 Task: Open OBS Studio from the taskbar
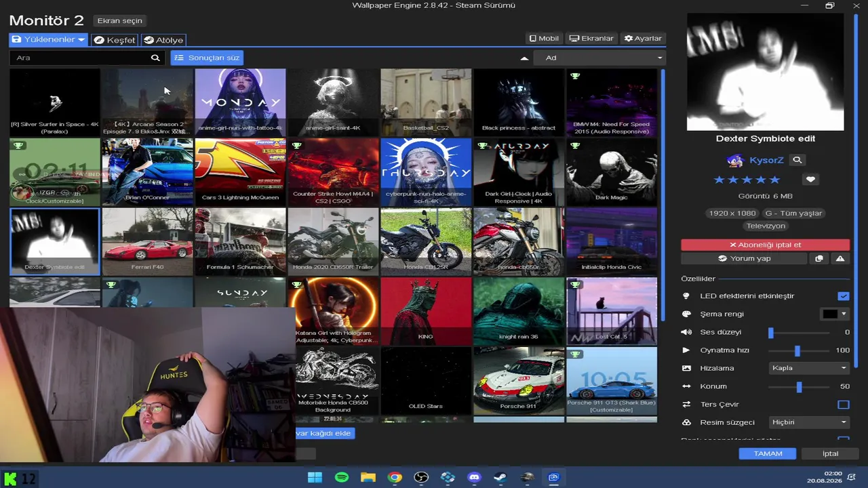pos(421,477)
